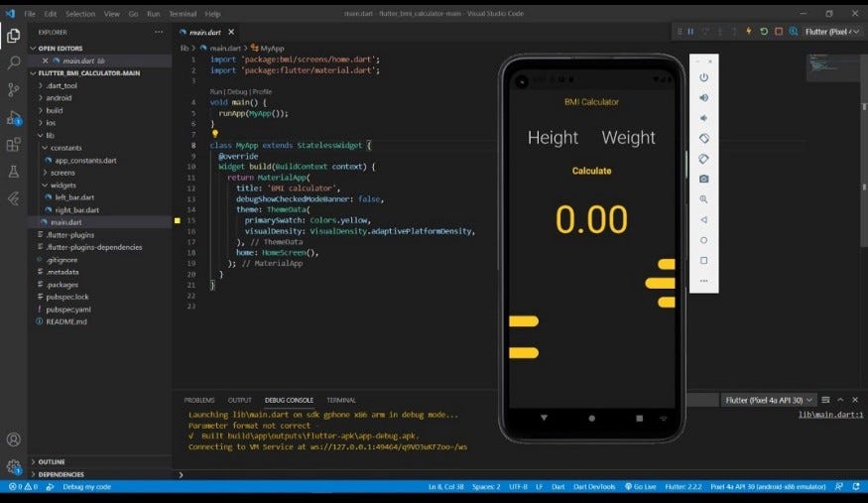
Task: Rotate the emulator left
Action: pos(703,138)
